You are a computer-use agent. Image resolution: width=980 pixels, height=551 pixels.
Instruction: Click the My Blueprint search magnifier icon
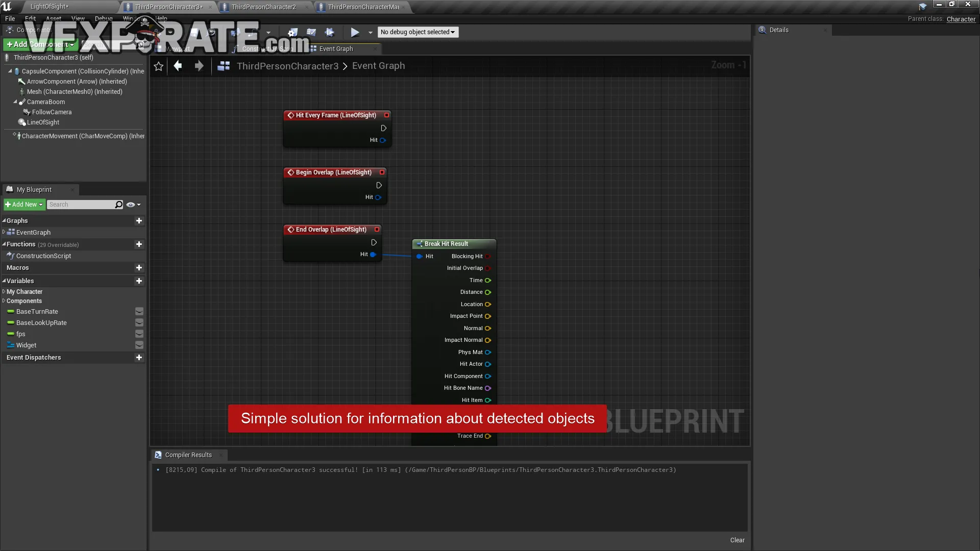coord(119,205)
